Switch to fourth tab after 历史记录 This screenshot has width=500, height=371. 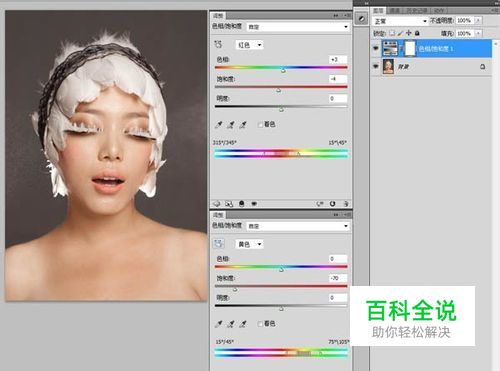[439, 11]
